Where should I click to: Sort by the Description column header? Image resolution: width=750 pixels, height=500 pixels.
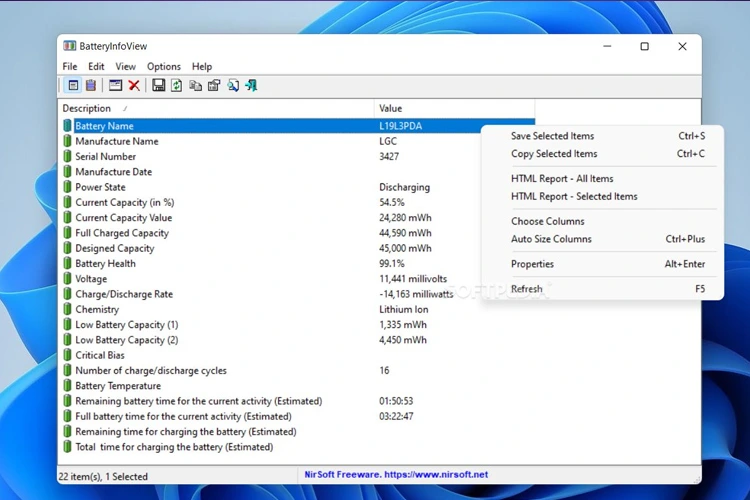(216, 109)
